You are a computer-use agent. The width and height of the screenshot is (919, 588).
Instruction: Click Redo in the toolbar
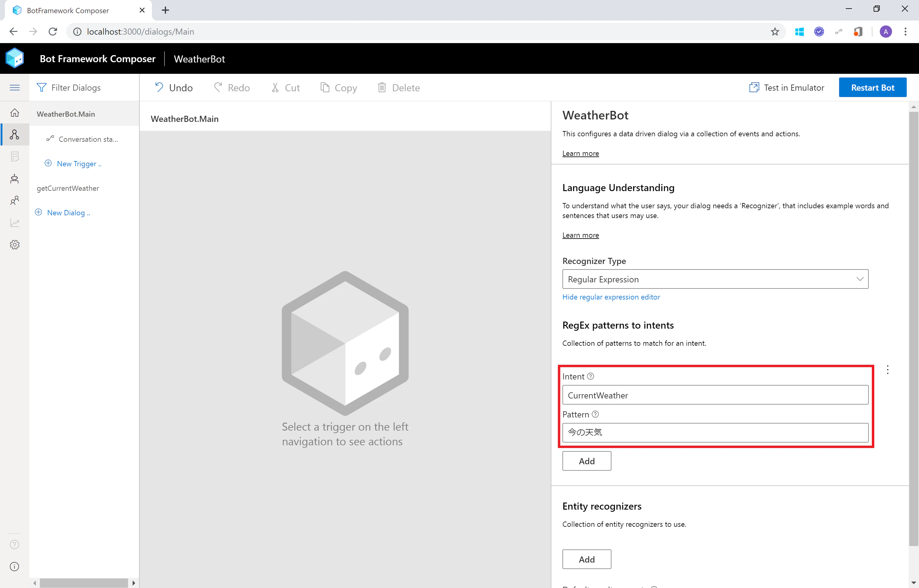click(232, 88)
